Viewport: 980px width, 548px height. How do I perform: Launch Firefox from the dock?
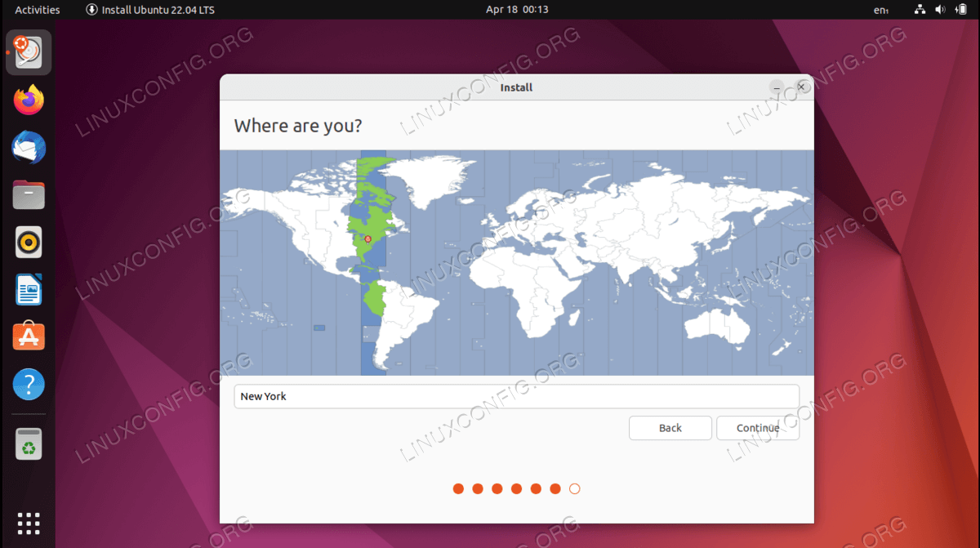click(x=29, y=100)
